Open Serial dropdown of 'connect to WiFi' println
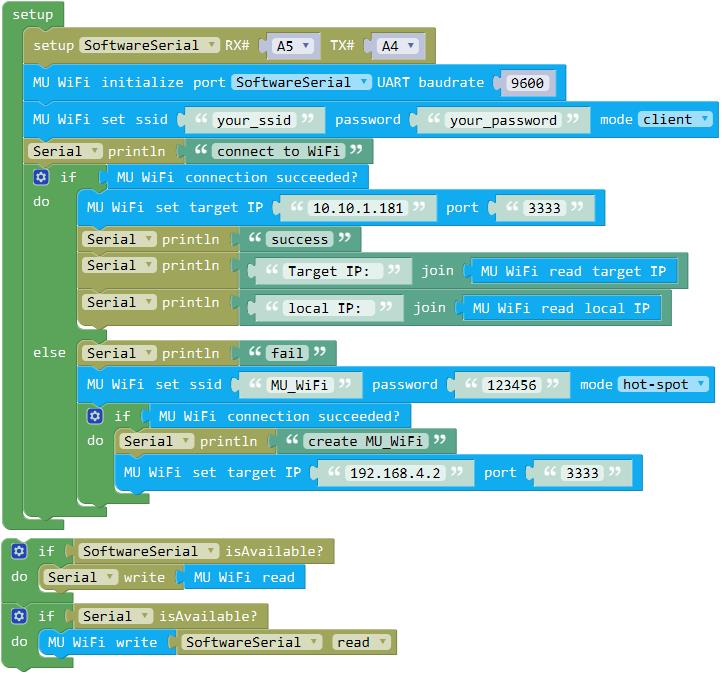The width and height of the screenshot is (722, 674). point(64,151)
